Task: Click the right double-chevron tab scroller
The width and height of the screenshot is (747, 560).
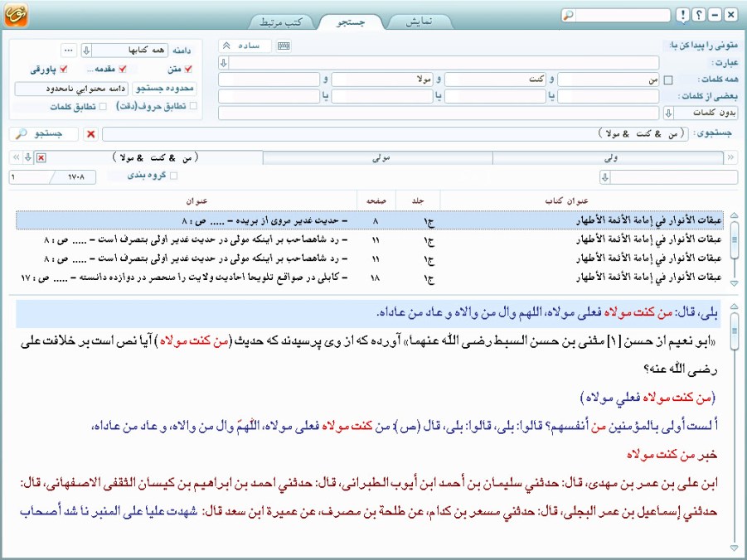Action: pos(730,157)
